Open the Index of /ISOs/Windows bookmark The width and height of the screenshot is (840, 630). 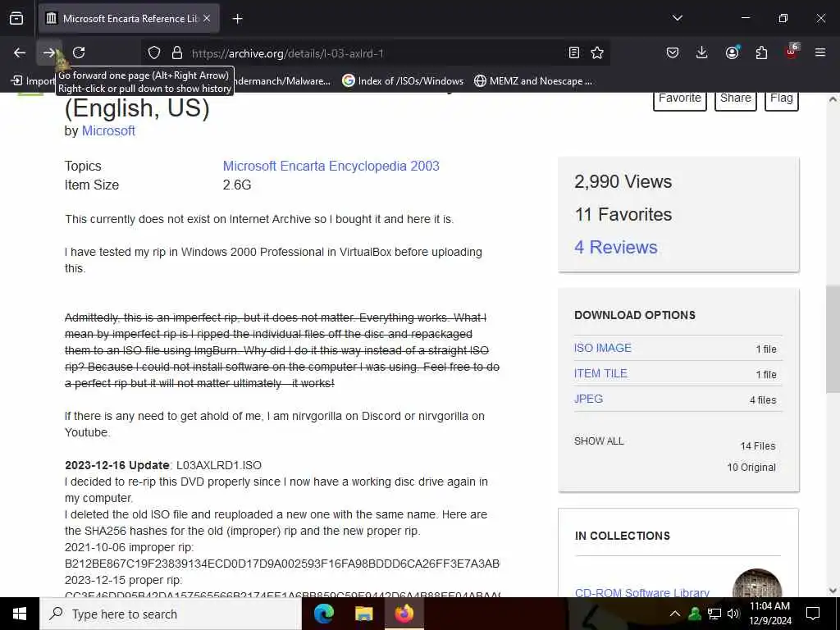click(403, 81)
